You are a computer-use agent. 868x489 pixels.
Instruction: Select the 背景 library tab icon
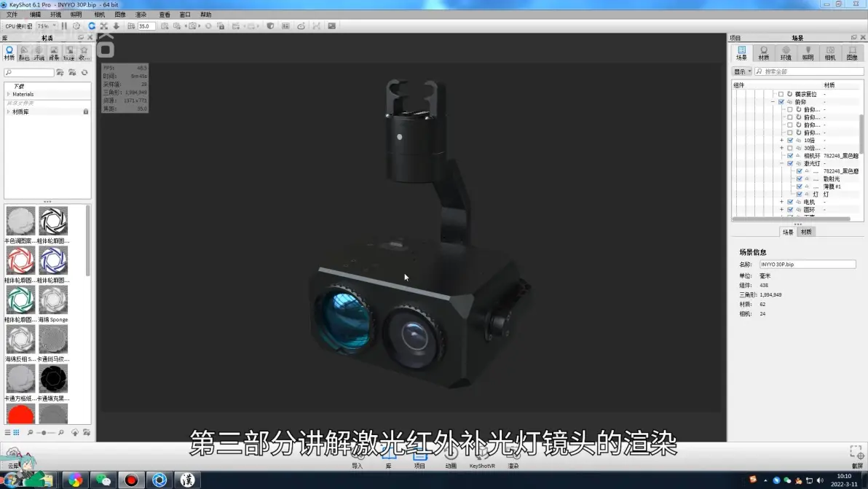coord(54,53)
